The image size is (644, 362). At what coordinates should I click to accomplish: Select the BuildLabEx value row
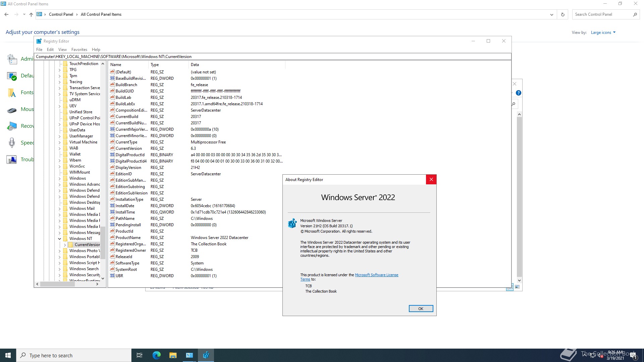197,104
